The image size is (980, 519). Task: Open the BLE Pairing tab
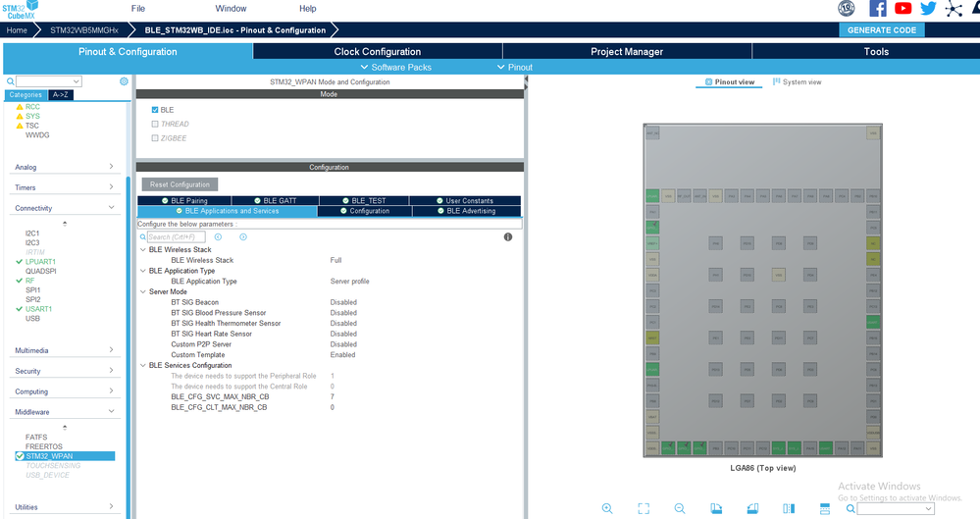coord(184,201)
